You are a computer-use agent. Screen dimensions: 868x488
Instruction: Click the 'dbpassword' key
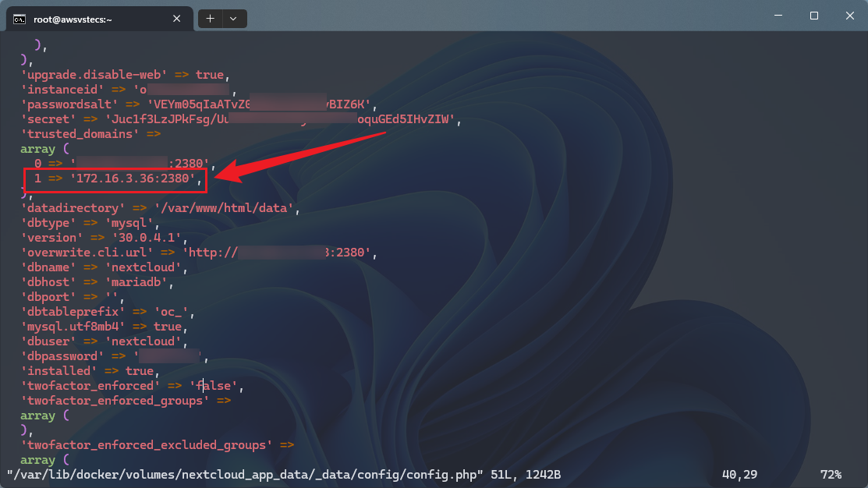click(62, 356)
